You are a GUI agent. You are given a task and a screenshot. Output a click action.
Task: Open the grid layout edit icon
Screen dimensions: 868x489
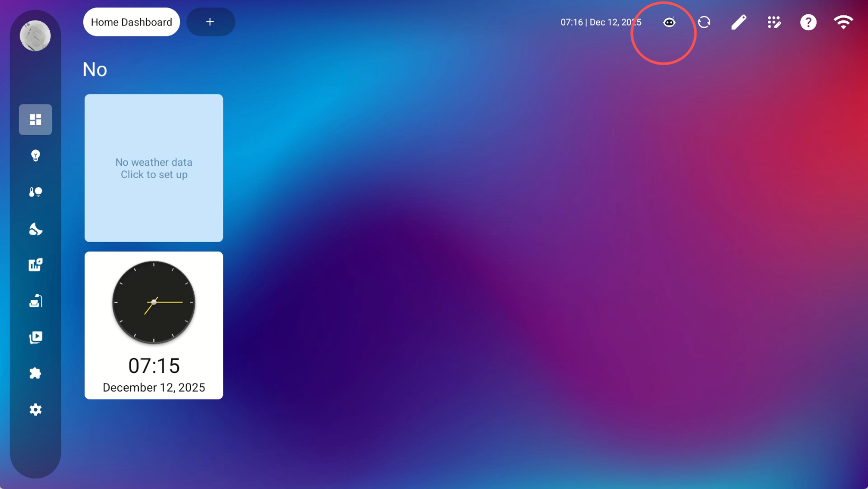pyautogui.click(x=774, y=22)
